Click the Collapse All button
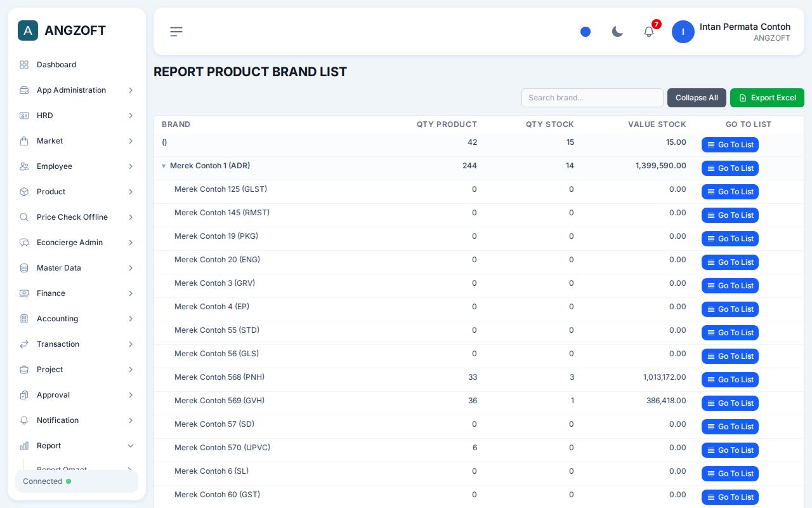The image size is (812, 508). [697, 98]
